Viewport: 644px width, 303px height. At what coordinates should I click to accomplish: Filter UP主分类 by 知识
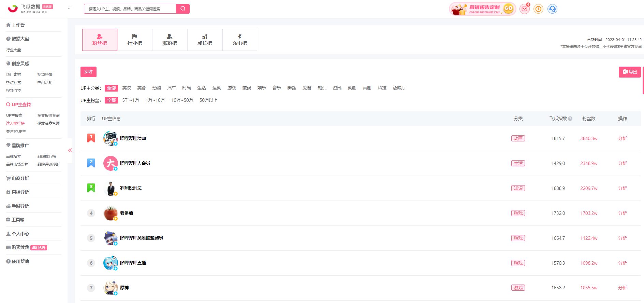tap(322, 88)
